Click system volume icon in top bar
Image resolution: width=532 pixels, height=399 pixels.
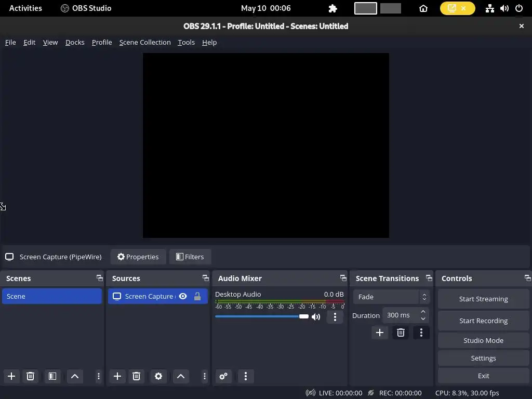504,8
